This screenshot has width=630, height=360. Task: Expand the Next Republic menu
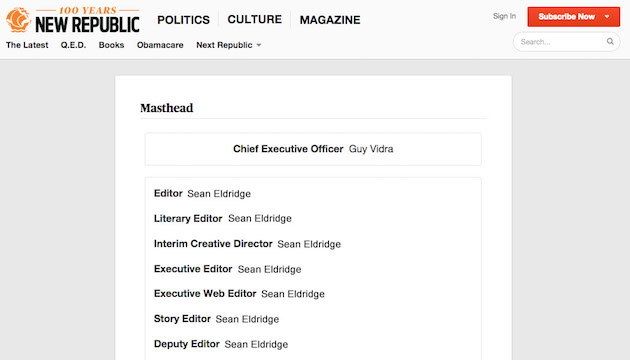point(229,45)
